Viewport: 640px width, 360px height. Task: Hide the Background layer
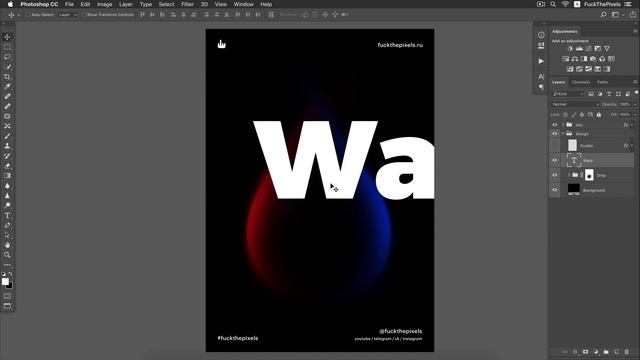[x=555, y=190]
